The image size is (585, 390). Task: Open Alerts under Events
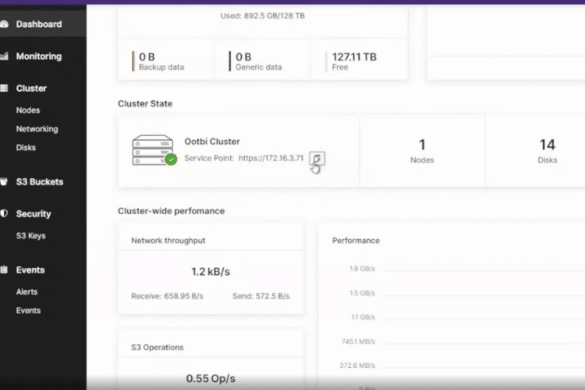pyautogui.click(x=26, y=291)
